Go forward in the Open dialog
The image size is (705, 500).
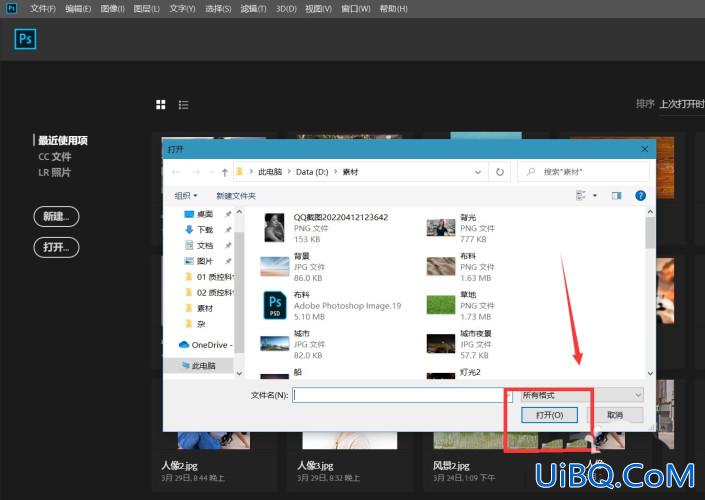196,172
